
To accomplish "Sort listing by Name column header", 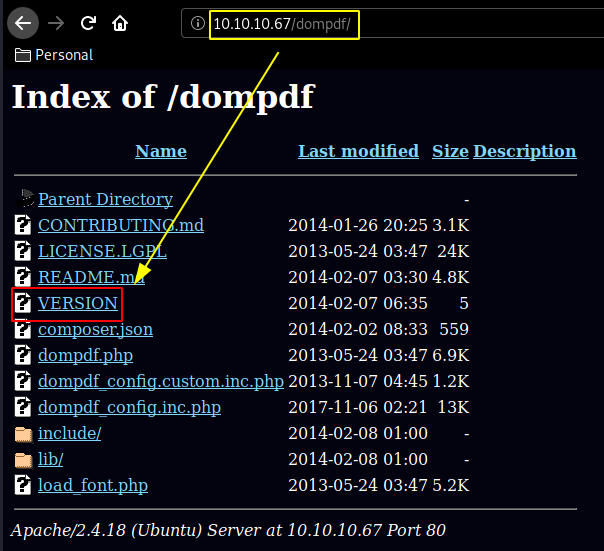I will coord(160,151).
